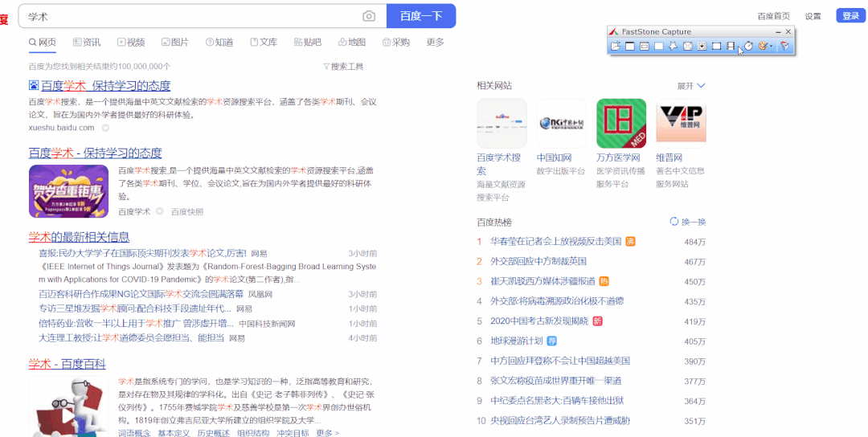Open the 中国知网 site logo
Image resolution: width=868 pixels, height=437 pixels.
point(561,124)
